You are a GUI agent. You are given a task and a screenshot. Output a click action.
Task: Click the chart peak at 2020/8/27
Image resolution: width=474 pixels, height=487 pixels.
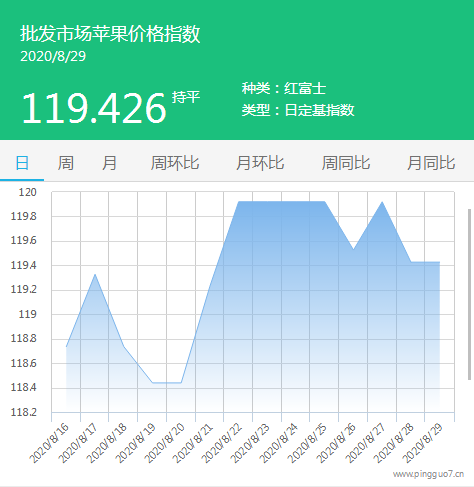click(x=382, y=202)
